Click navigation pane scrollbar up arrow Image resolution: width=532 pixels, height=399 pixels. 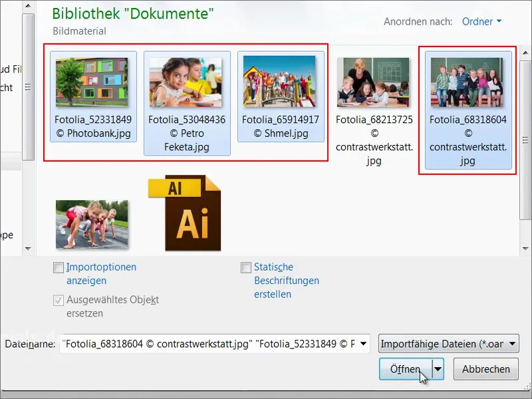click(x=28, y=6)
